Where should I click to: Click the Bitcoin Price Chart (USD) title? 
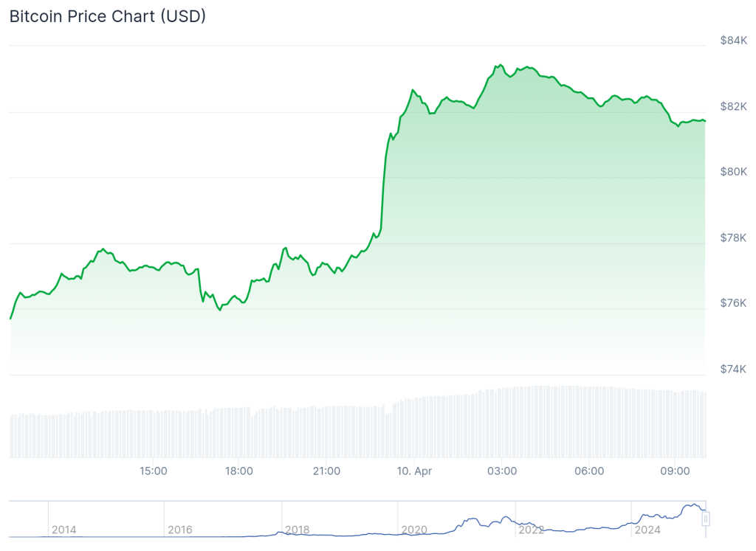pos(108,16)
